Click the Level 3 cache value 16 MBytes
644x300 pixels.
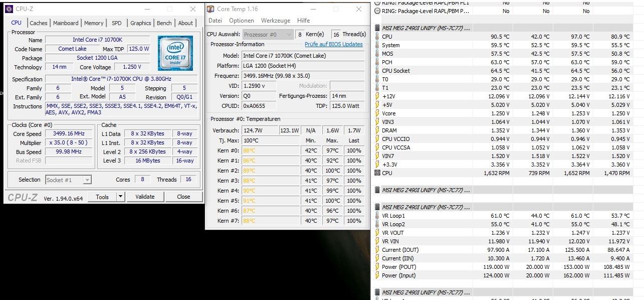tap(148, 161)
